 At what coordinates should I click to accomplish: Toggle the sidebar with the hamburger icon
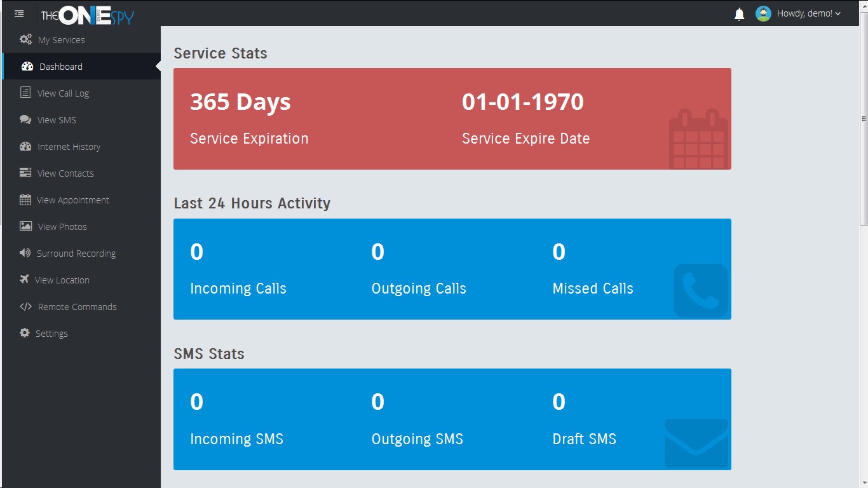click(x=19, y=13)
